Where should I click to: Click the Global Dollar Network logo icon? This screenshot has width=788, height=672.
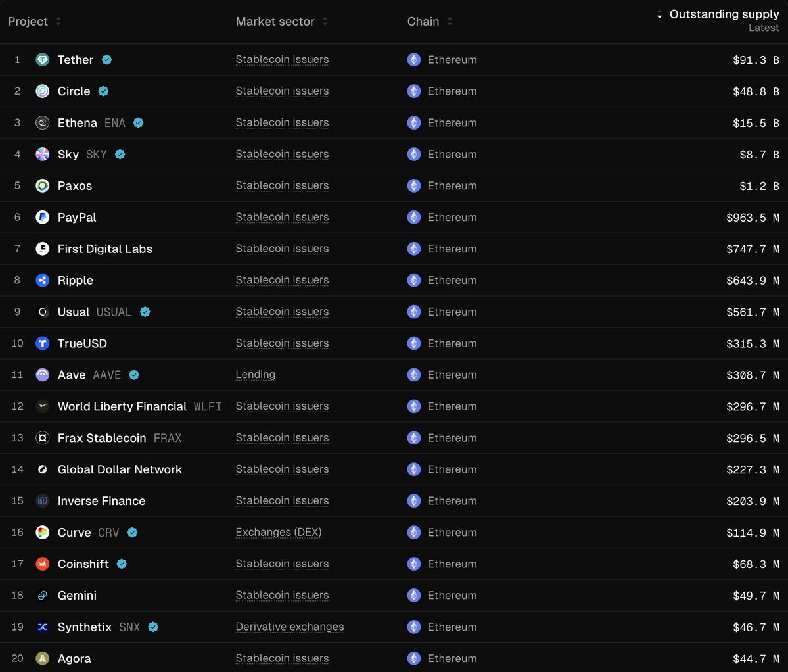[x=43, y=469]
